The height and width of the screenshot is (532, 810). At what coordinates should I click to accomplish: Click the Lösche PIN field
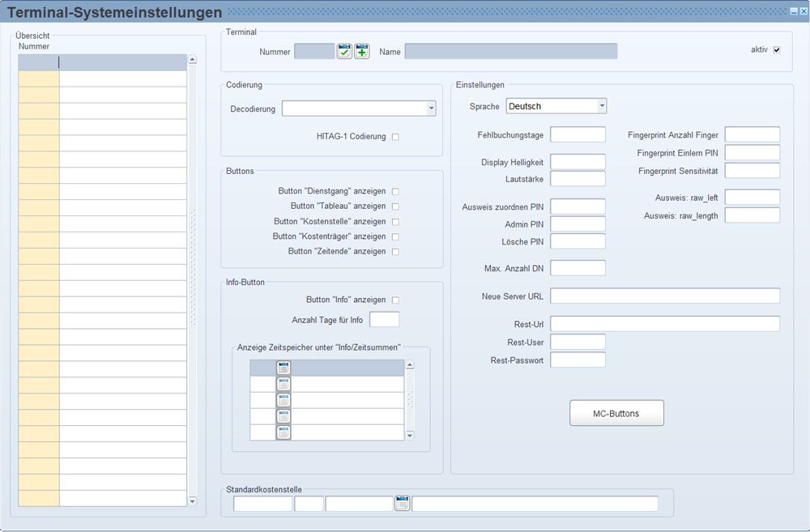click(578, 241)
